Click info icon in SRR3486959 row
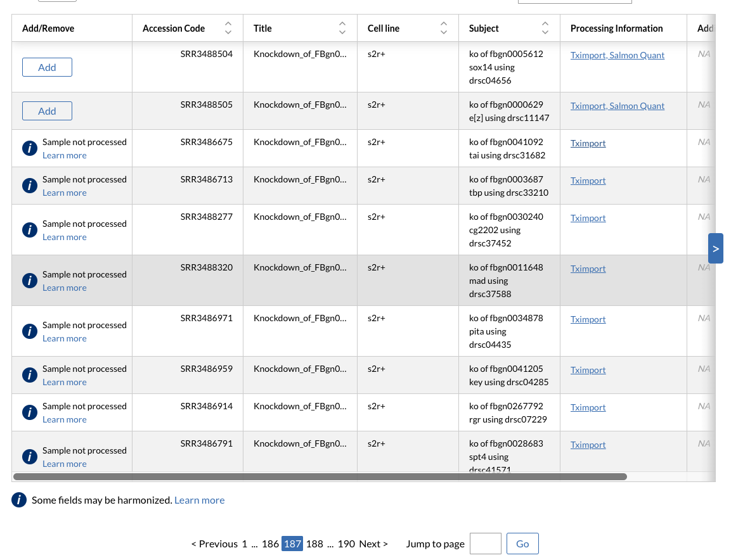 point(30,375)
